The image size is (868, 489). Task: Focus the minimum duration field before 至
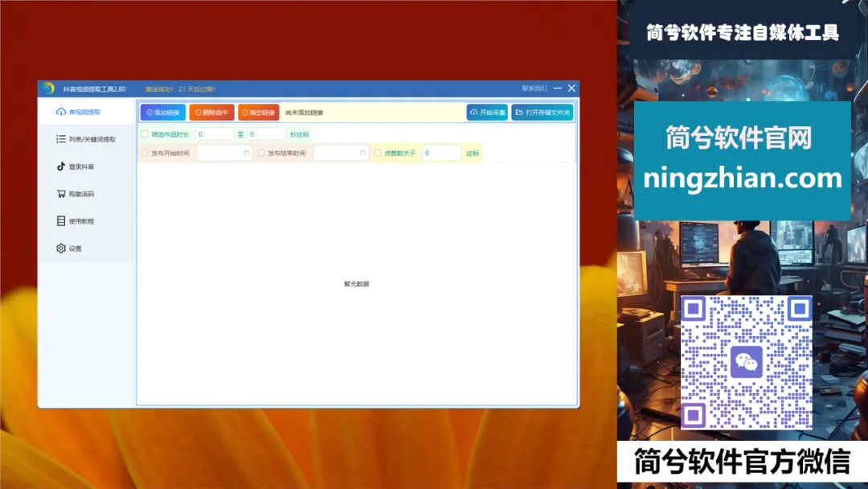pyautogui.click(x=215, y=134)
